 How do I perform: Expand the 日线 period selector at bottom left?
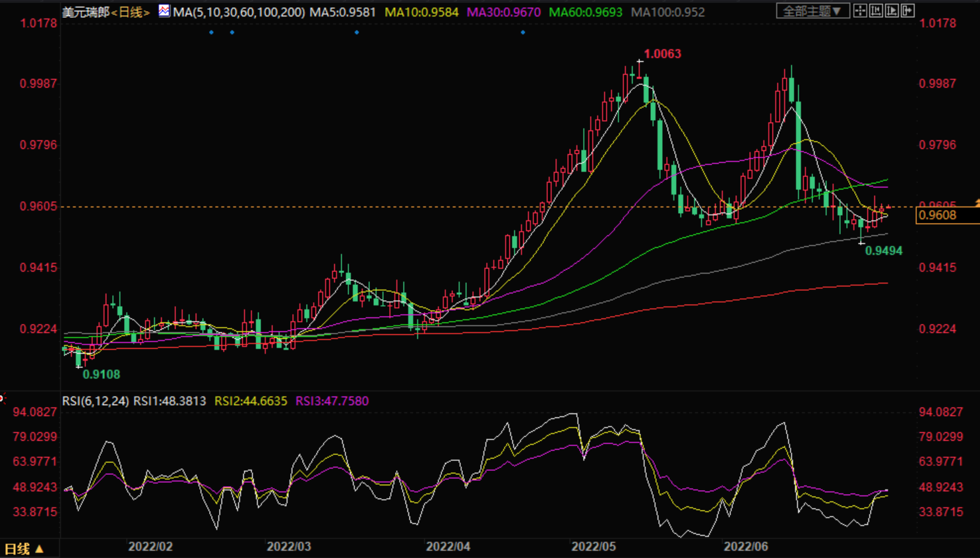[x=24, y=549]
